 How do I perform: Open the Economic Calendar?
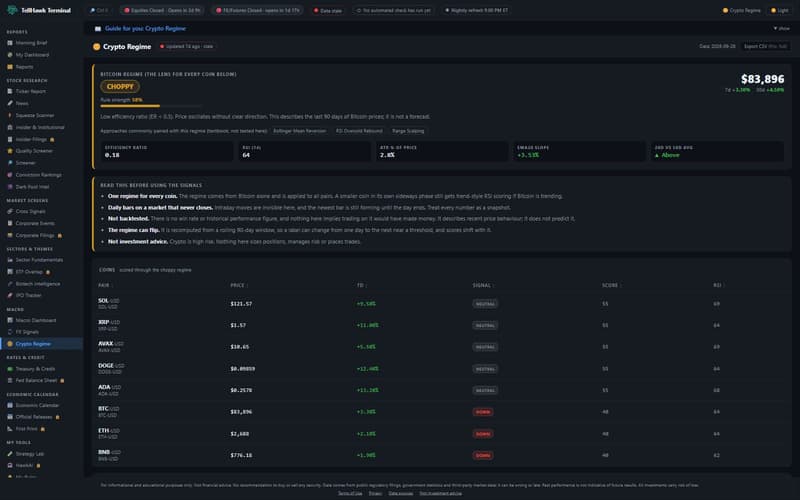(x=37, y=406)
